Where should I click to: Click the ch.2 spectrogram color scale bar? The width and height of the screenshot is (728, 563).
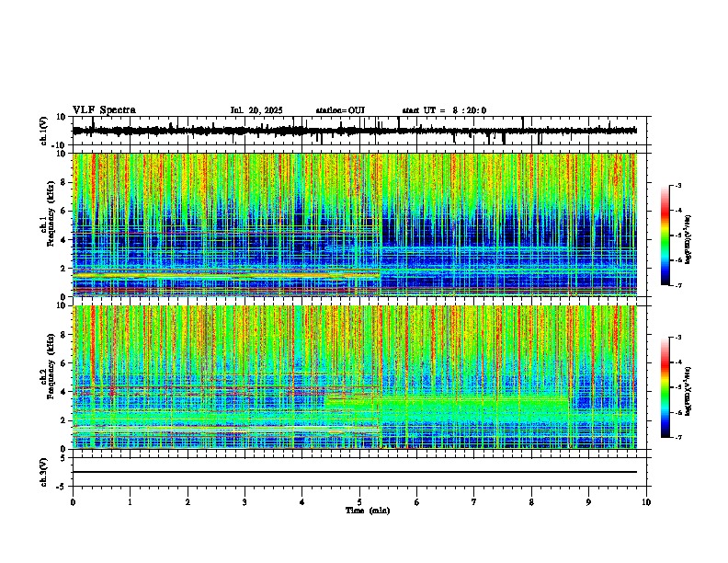point(665,387)
